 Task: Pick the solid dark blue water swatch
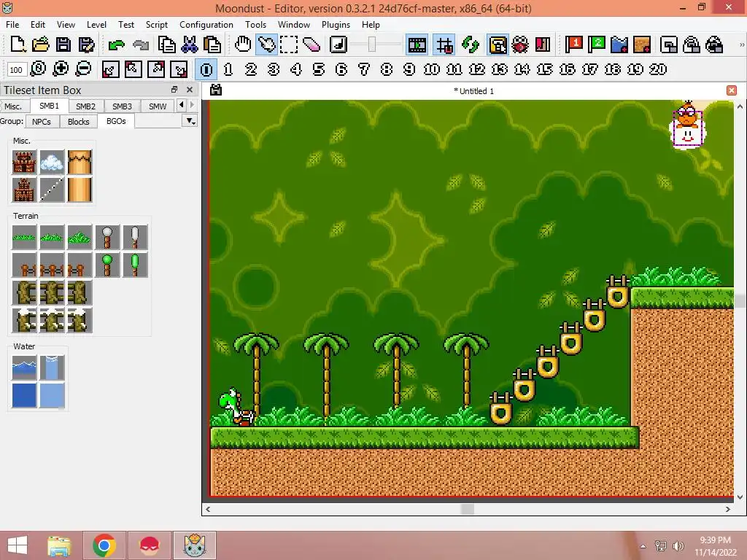point(24,395)
